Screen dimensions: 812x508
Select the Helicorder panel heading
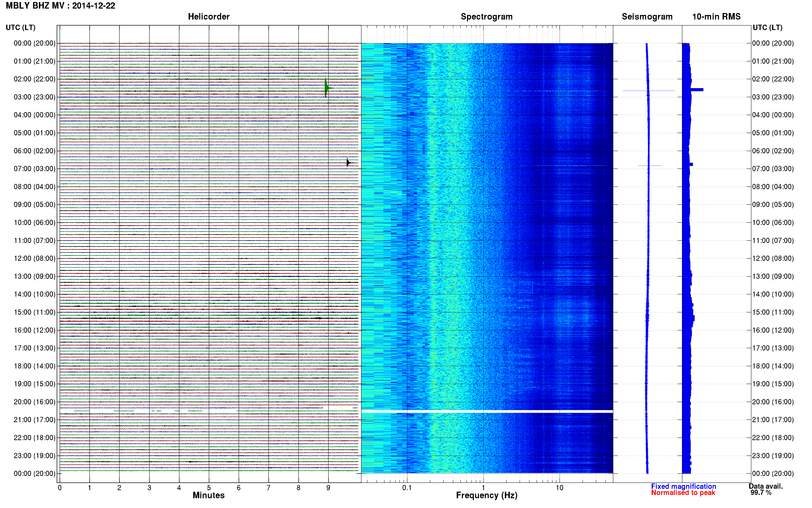(208, 17)
